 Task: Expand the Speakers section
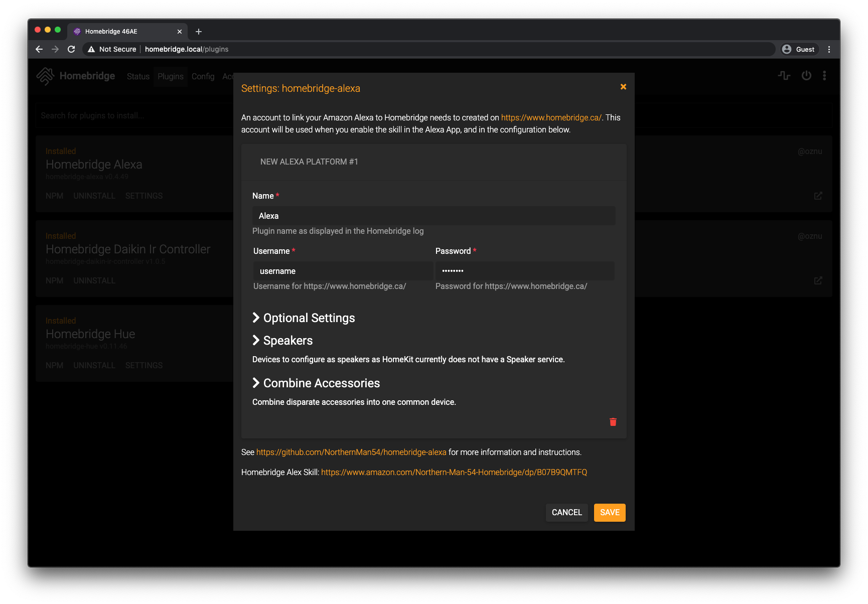tap(282, 340)
